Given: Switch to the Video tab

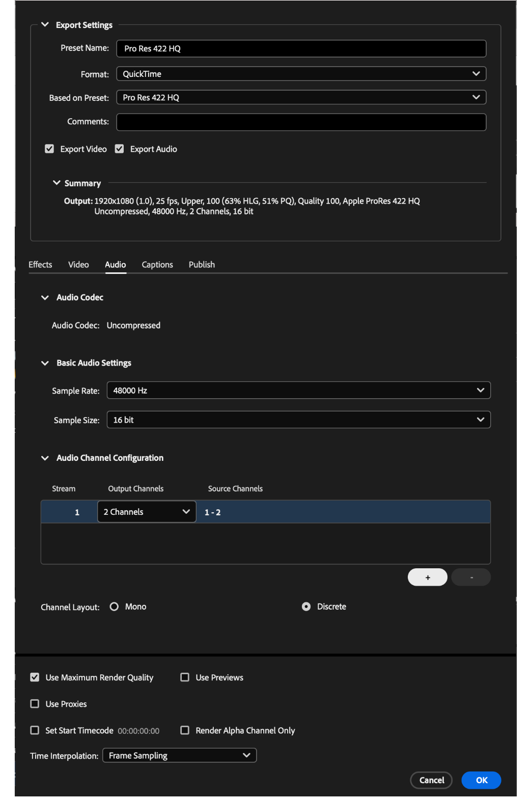Looking at the screenshot, I should [x=78, y=265].
